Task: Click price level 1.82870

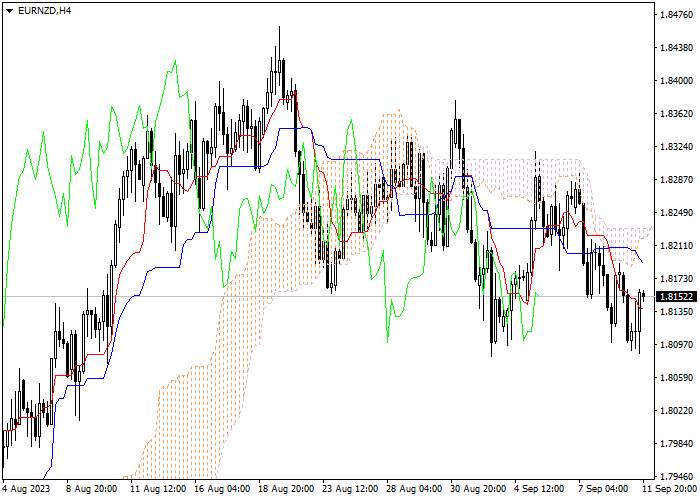Action: pyautogui.click(x=676, y=180)
